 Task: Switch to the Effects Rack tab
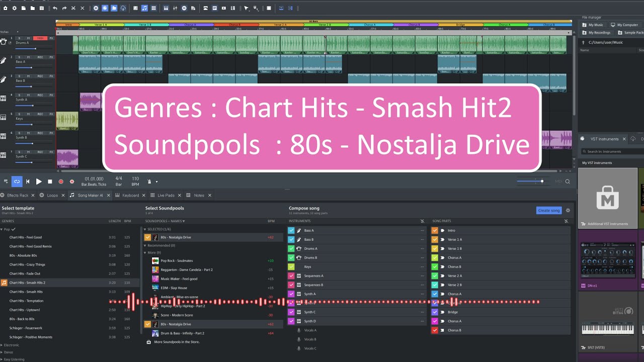point(18,195)
